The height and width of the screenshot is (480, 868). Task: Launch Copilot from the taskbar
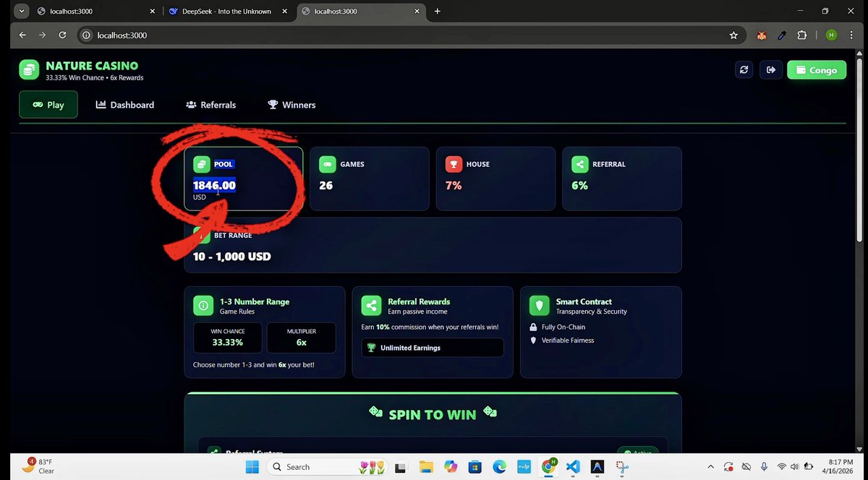pyautogui.click(x=451, y=467)
